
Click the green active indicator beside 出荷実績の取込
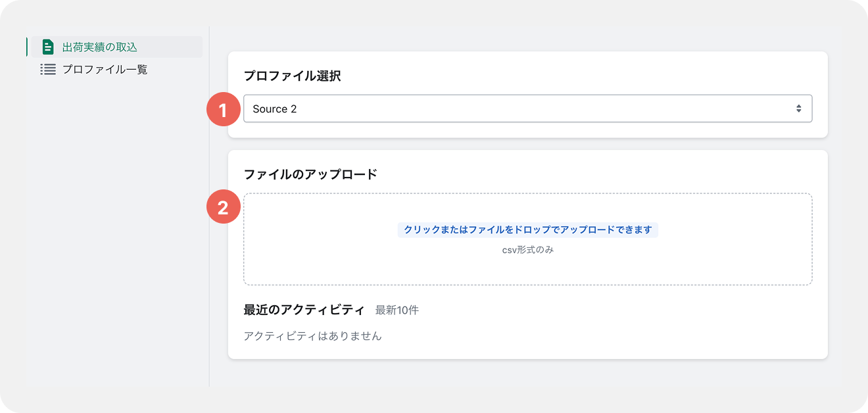pos(27,47)
